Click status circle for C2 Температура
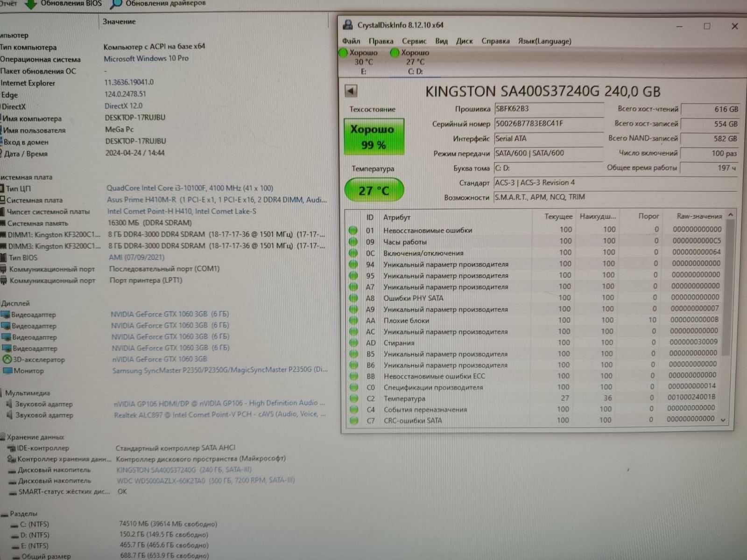 point(354,399)
